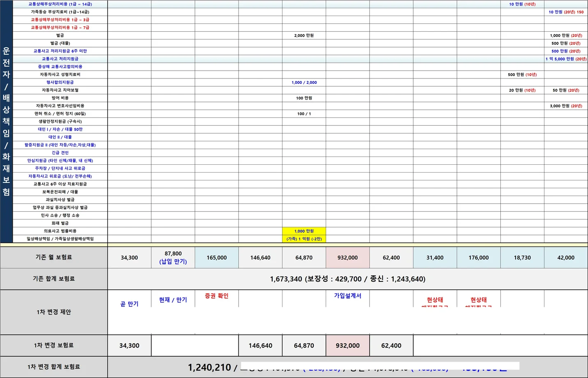Click the 18,730 premium cell
This screenshot has height=378, width=588.
pos(522,257)
